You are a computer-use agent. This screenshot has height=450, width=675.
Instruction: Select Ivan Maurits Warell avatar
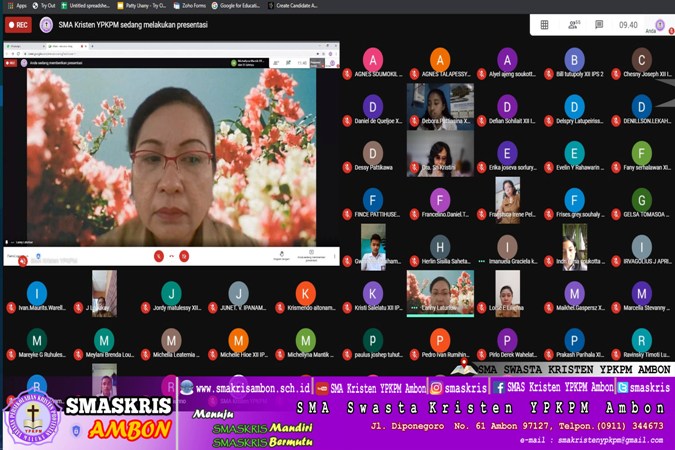click(37, 294)
